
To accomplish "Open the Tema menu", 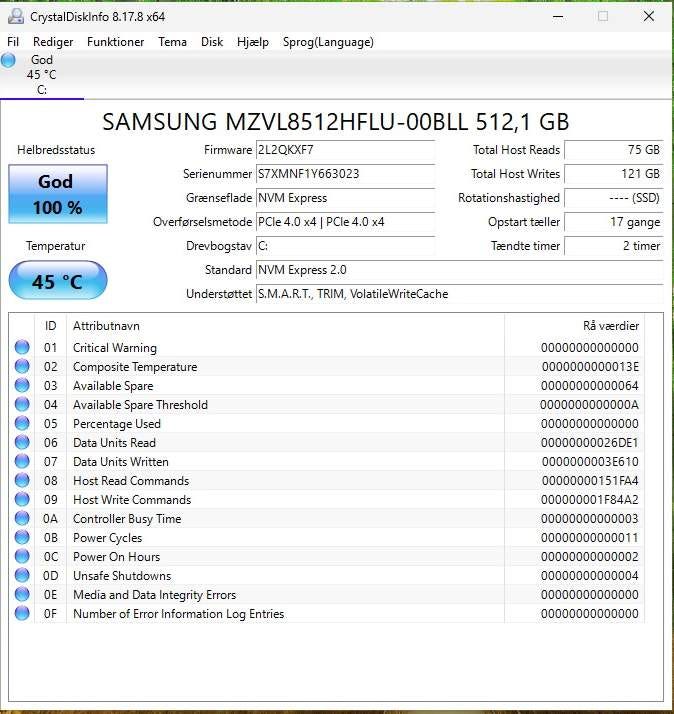I will [x=172, y=42].
